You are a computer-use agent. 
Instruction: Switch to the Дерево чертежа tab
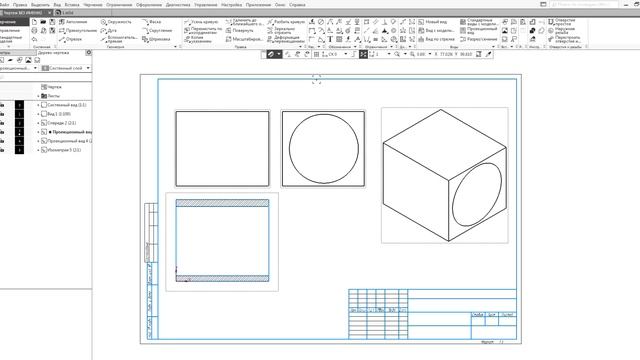tap(53, 53)
